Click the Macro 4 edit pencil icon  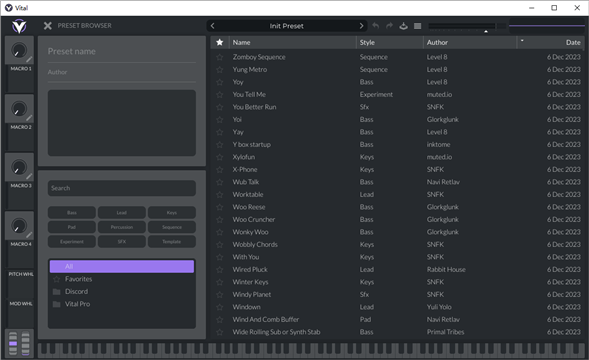coord(29,235)
